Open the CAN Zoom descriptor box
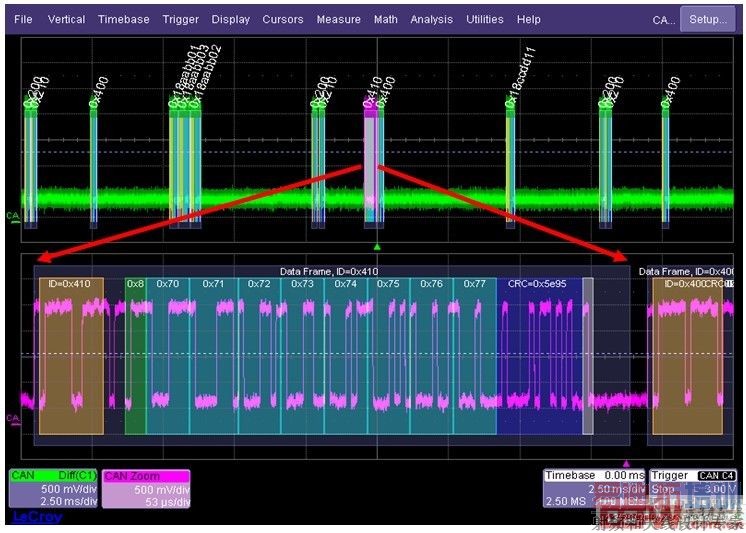Image resolution: width=746 pixels, height=533 pixels. point(146,489)
